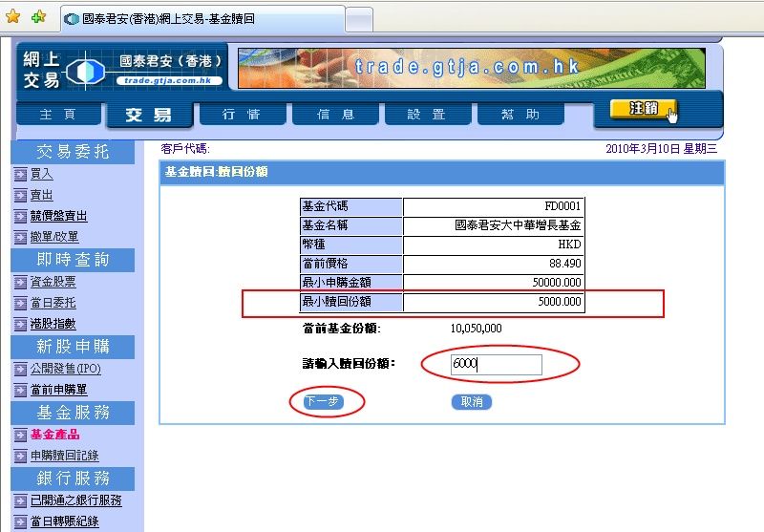Open the 撤單/改單 link
Viewport: 764px width, 532px height.
(54, 237)
